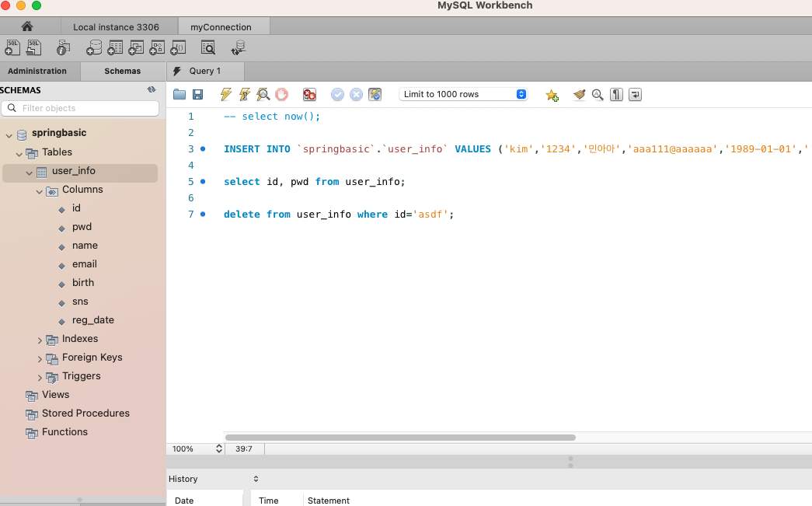Create a new function icon

tap(178, 47)
